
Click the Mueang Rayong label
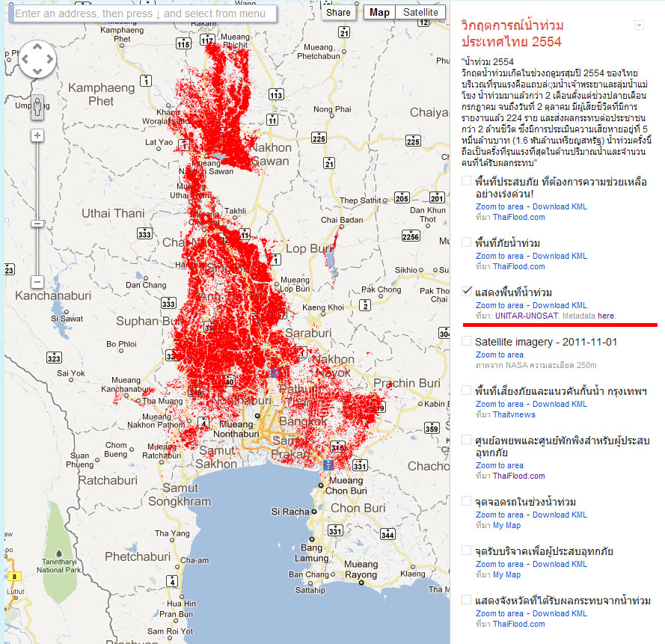[x=361, y=569]
